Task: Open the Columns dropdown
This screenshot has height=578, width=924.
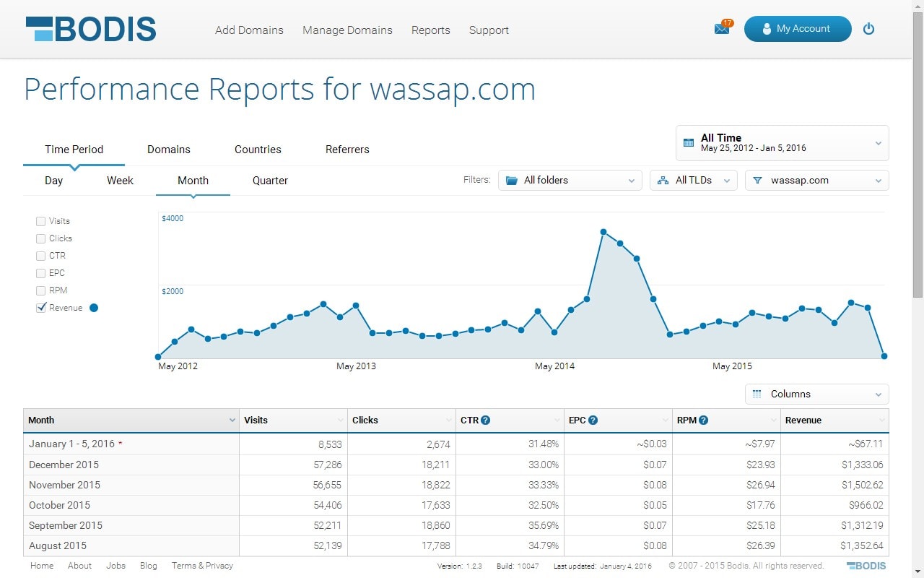Action: (816, 394)
